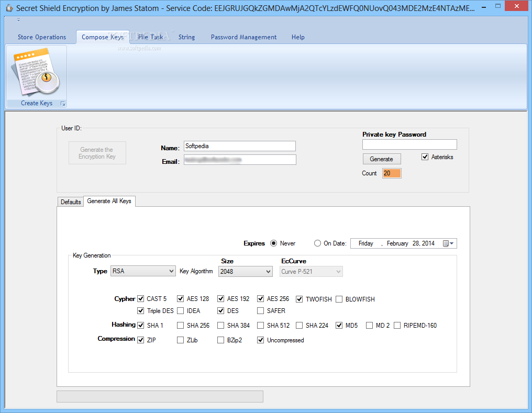This screenshot has height=413, width=532.
Task: Enable the SAFER cypher checkbox
Action: [260, 310]
